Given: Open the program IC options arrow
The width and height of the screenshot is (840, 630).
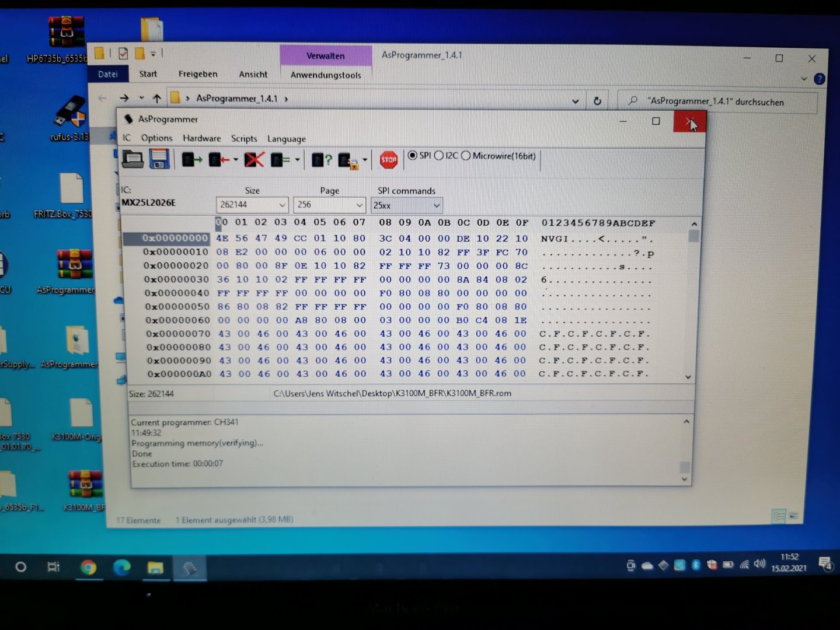Looking at the screenshot, I should [x=235, y=159].
